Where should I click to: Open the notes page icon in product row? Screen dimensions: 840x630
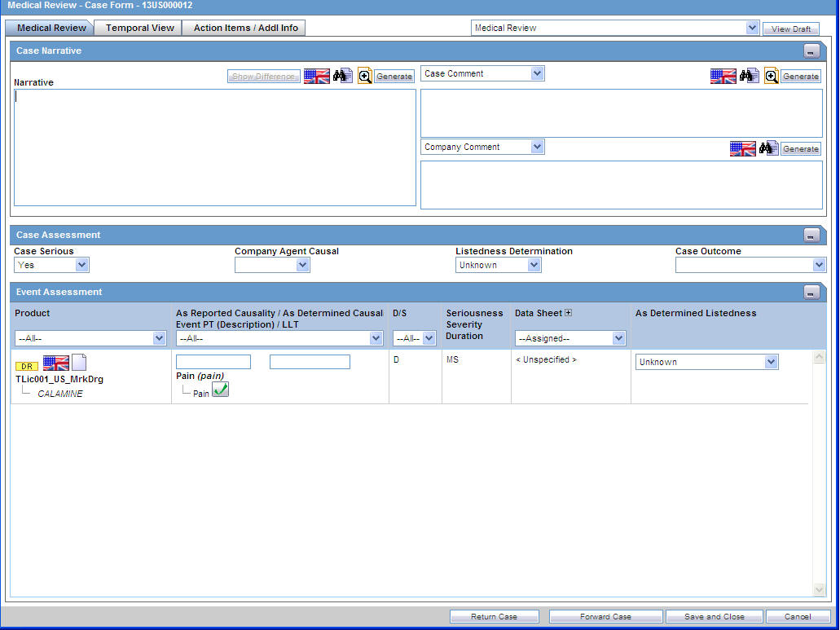point(79,362)
